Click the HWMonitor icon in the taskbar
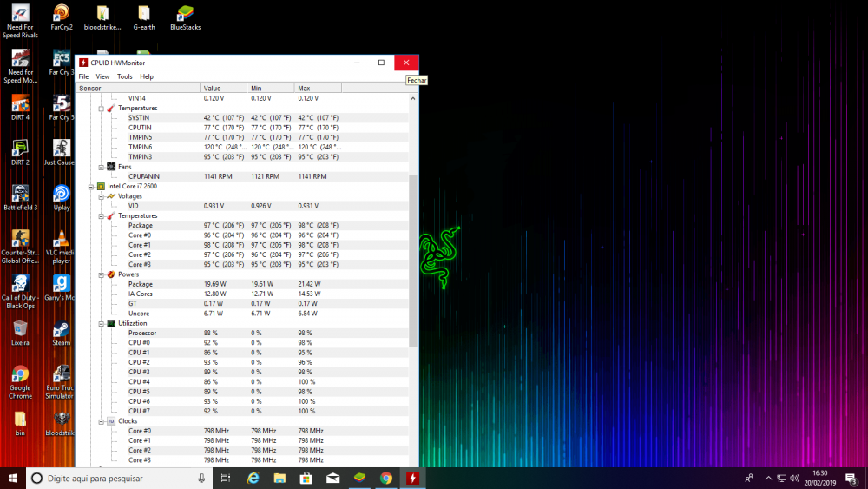The image size is (868, 489). pos(413,479)
